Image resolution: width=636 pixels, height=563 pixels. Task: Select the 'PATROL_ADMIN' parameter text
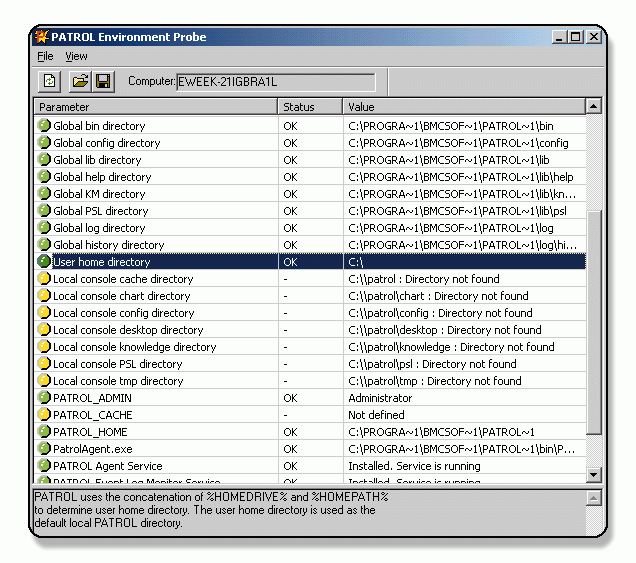[92, 398]
